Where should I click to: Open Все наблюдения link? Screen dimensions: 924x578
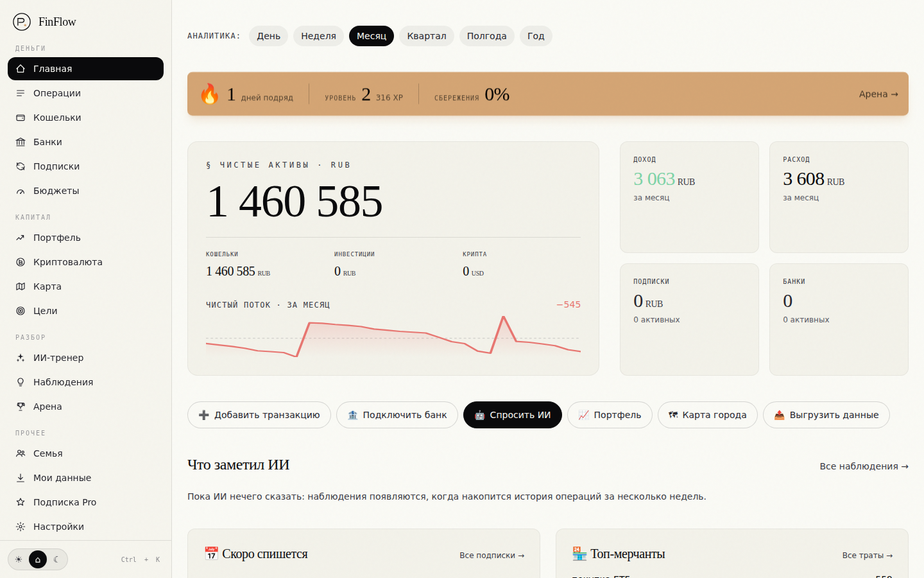864,466
